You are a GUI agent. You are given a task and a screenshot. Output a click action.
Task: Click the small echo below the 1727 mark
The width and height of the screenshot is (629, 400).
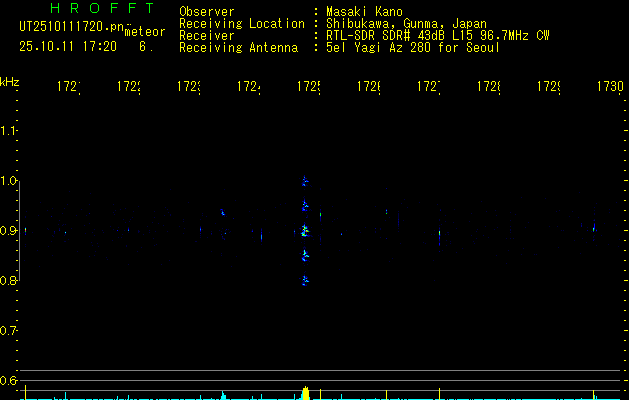pyautogui.click(x=439, y=233)
